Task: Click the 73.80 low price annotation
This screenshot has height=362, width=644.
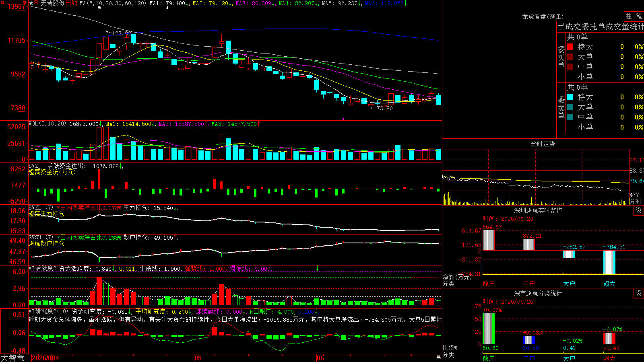Action: point(384,108)
